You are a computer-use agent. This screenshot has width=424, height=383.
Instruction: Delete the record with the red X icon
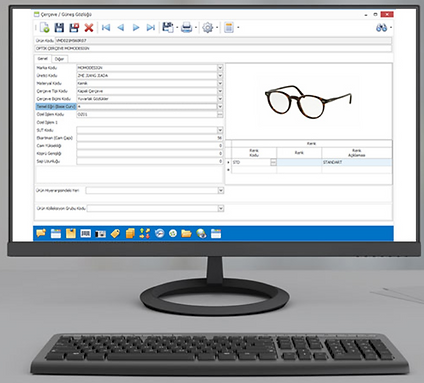[x=89, y=28]
